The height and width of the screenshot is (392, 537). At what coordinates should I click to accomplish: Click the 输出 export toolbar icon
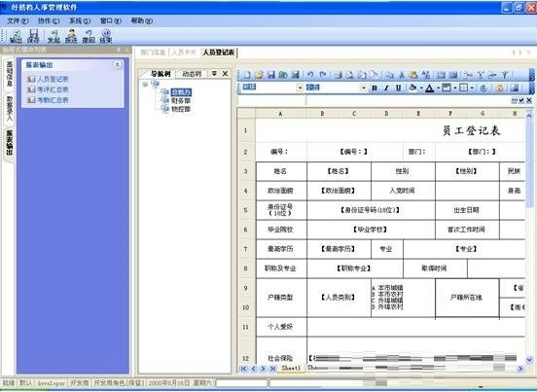tap(16, 36)
